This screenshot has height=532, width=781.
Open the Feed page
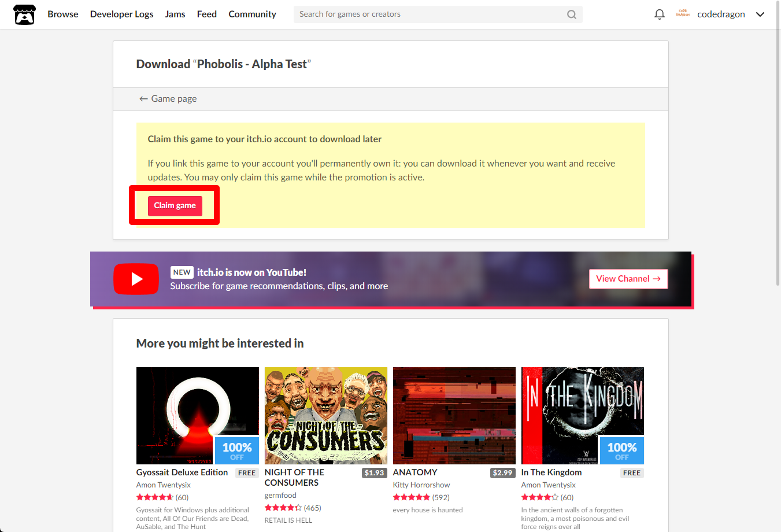pyautogui.click(x=207, y=14)
